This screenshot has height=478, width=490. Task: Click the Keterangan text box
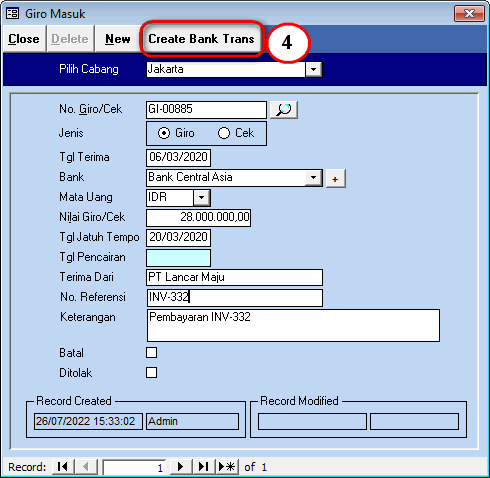(x=293, y=325)
